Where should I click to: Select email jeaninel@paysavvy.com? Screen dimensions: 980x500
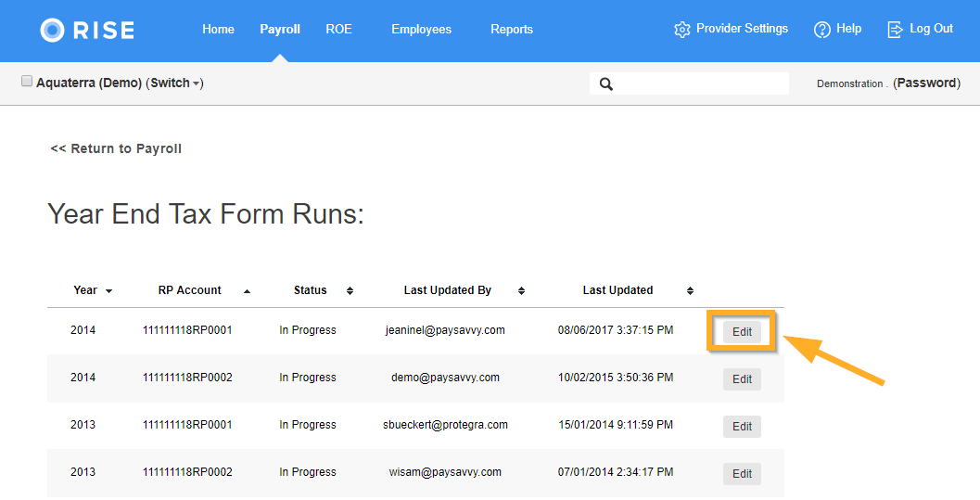click(x=445, y=330)
